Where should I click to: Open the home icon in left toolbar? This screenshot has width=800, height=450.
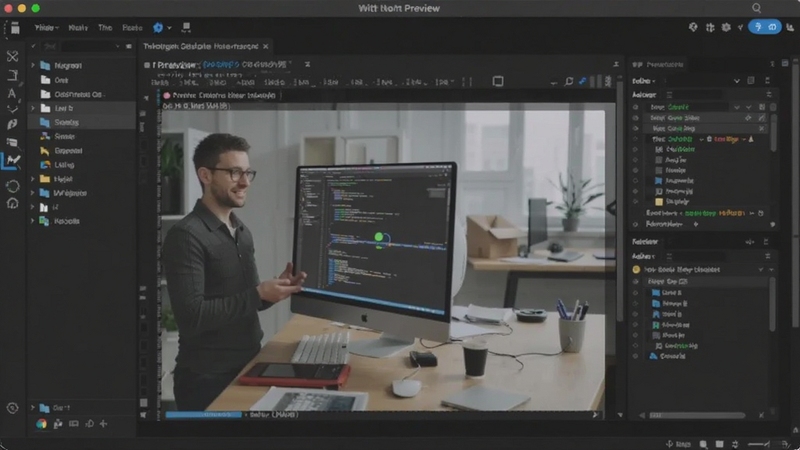click(12, 204)
